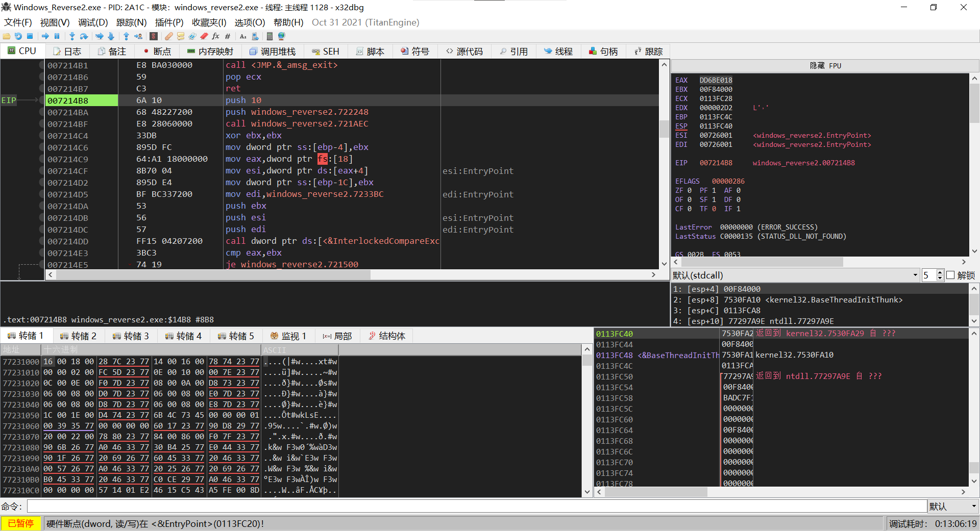Restart the debugged program
The height and width of the screenshot is (531, 980).
18,36
